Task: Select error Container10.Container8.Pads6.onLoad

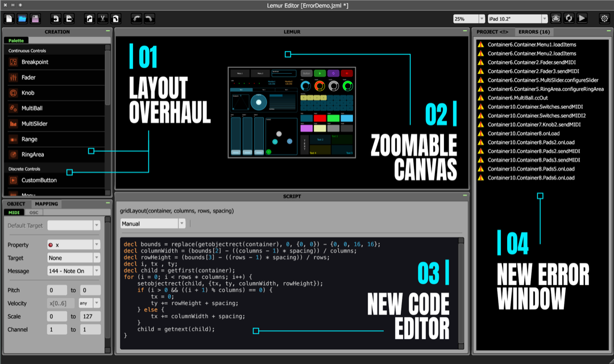Action: tap(531, 178)
